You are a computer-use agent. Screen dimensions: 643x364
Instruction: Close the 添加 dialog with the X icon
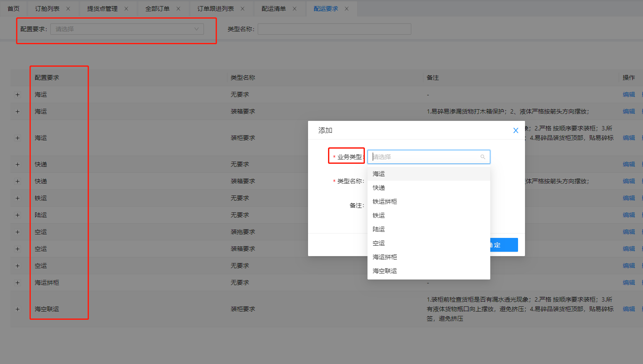click(515, 130)
